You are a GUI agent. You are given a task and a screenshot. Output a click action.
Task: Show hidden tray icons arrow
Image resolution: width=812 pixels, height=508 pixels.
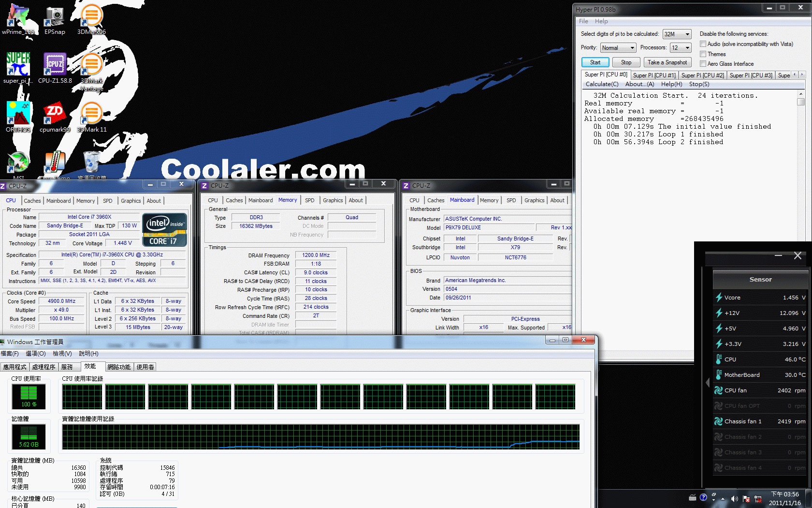coord(723,498)
